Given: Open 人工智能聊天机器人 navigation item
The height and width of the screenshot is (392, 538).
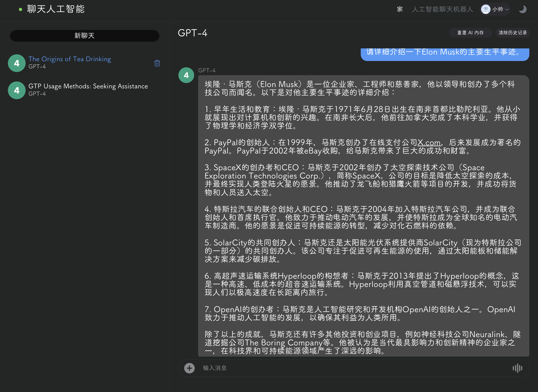Looking at the screenshot, I should pyautogui.click(x=442, y=9).
